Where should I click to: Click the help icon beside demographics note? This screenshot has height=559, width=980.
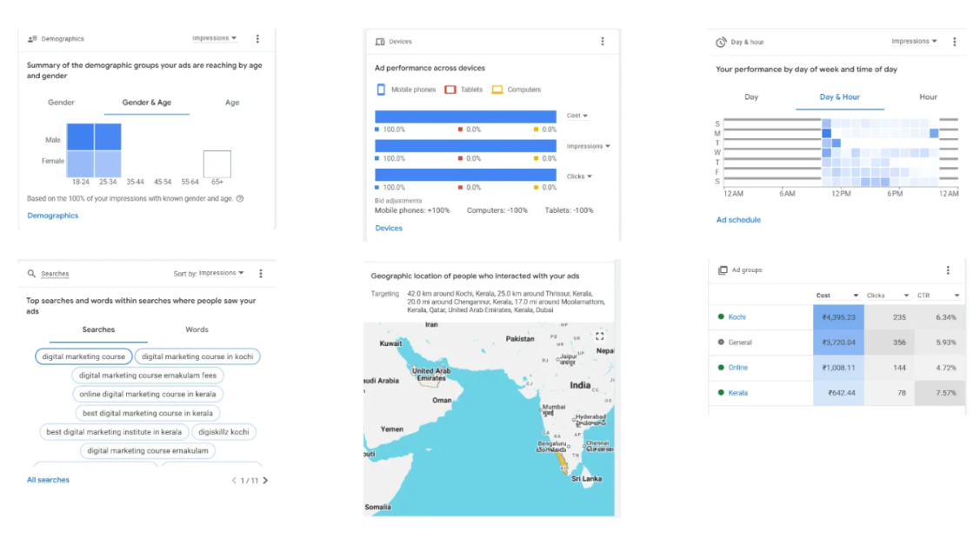coord(240,198)
